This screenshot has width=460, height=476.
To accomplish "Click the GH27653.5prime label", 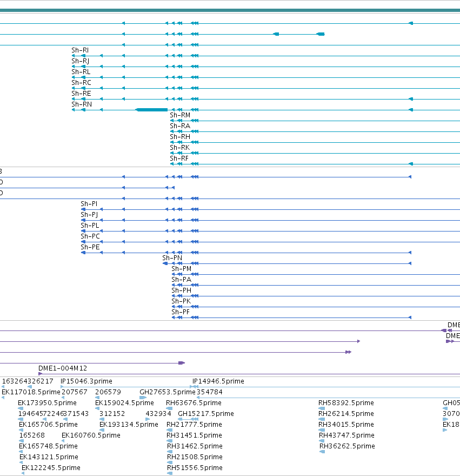I will click(168, 392).
